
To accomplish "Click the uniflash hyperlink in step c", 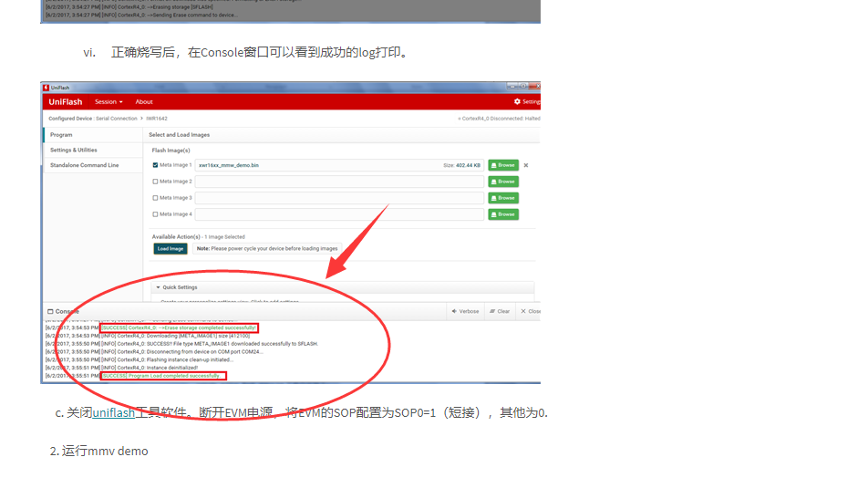I will [113, 412].
